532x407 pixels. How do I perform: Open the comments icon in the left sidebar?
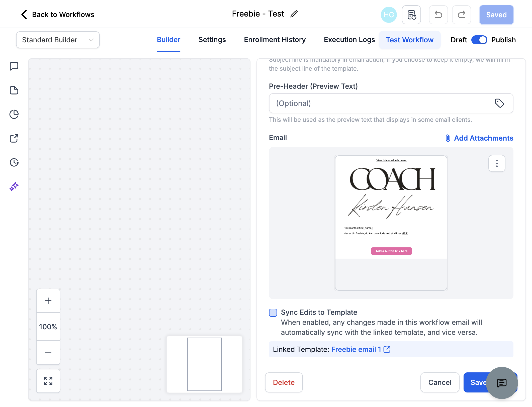coord(14,66)
